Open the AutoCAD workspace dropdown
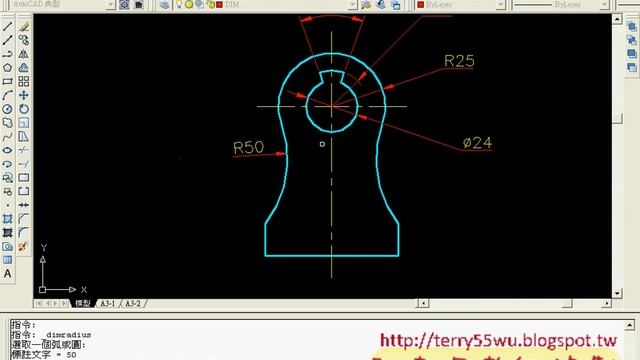Image resolution: width=640 pixels, height=360 pixels. 111,4
